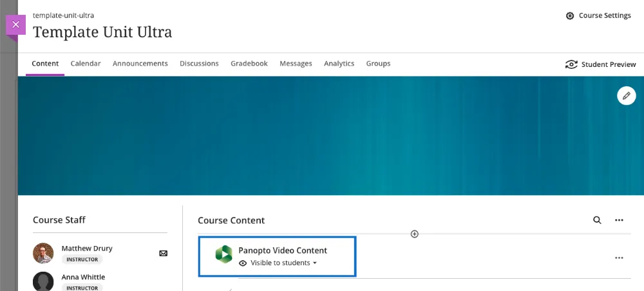
Task: Close the course panel with purple X
Action: [15, 24]
